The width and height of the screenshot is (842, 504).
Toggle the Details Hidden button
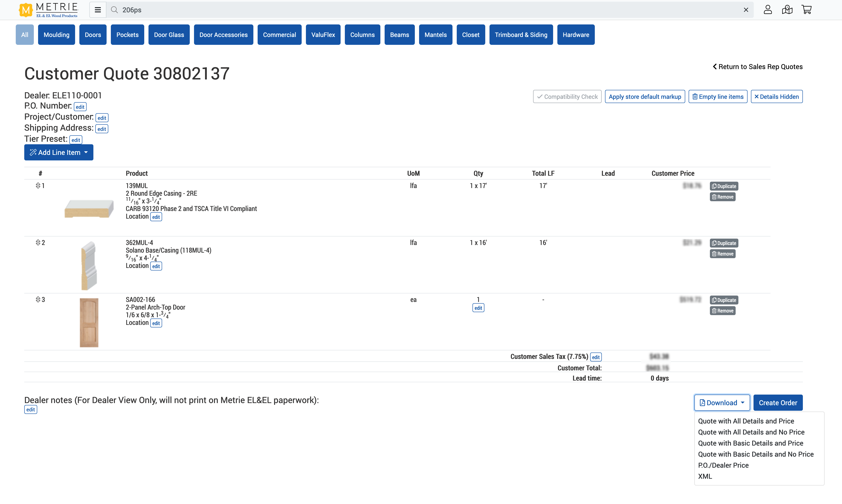[x=776, y=97]
